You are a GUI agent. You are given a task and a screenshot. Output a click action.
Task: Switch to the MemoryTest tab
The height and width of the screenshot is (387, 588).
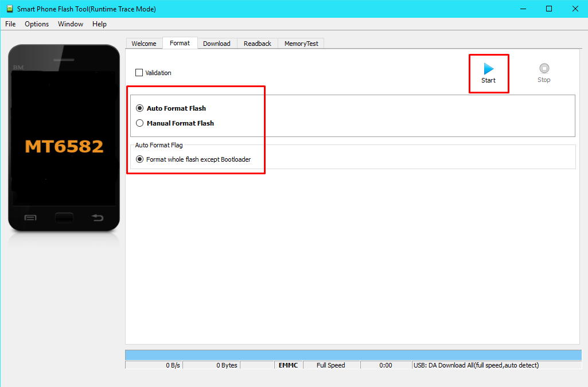pyautogui.click(x=301, y=44)
